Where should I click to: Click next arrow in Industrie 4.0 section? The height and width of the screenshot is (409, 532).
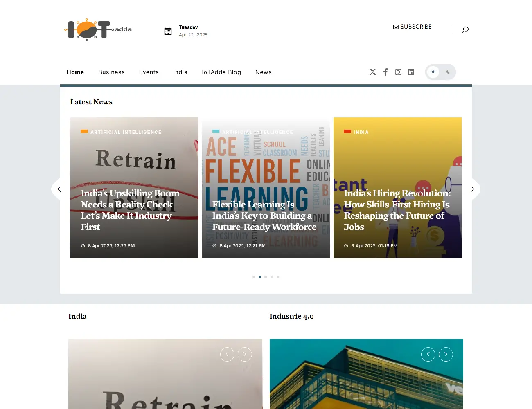pos(446,354)
